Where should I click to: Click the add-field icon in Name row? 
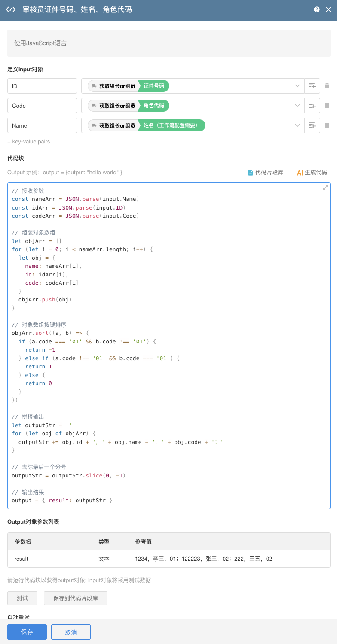312,125
